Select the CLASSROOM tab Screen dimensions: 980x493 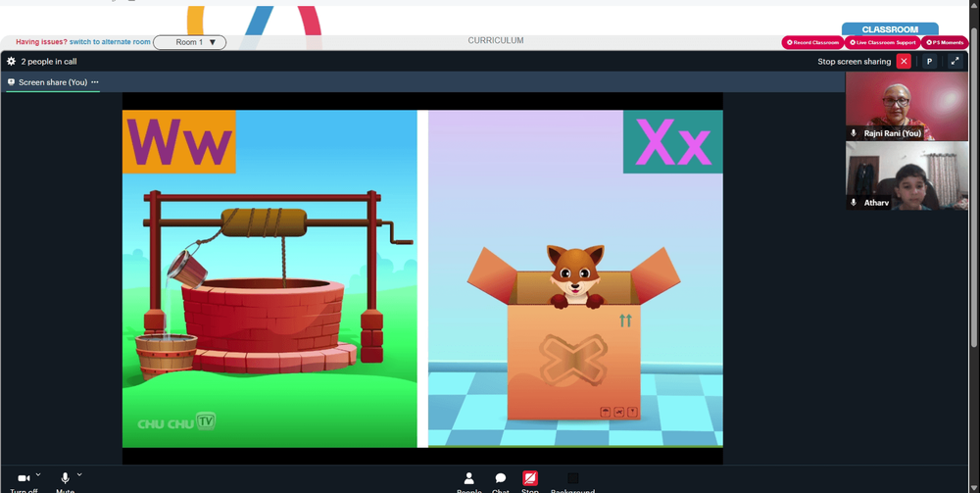pos(890,29)
